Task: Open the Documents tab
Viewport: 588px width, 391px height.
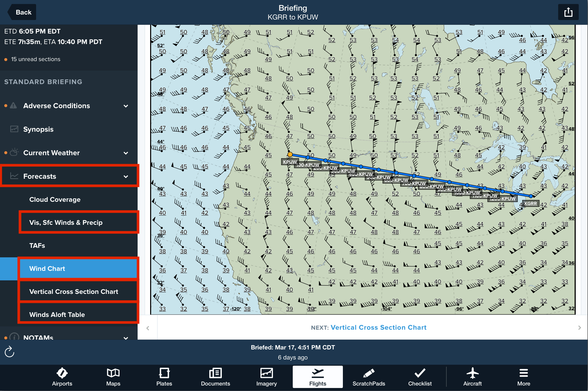Action: [215, 377]
